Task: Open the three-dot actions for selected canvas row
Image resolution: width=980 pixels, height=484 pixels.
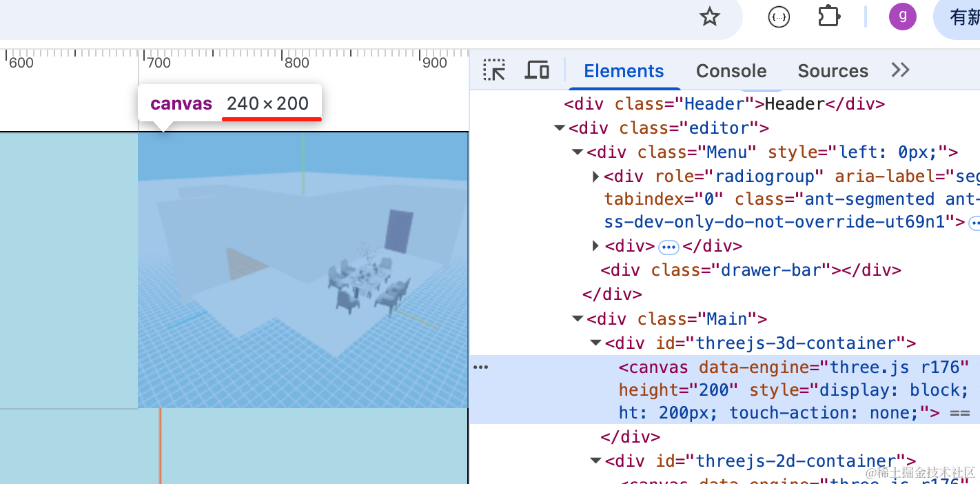Action: click(x=480, y=367)
